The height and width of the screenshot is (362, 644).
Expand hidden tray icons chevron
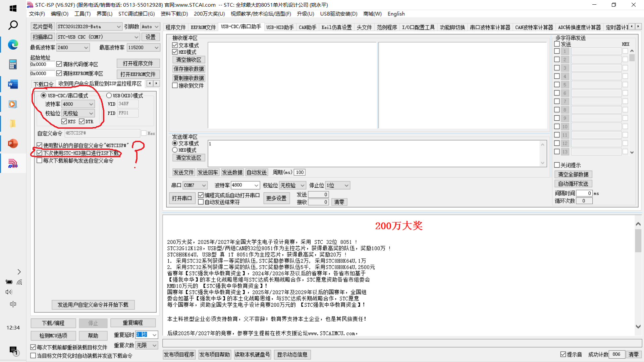click(x=19, y=272)
